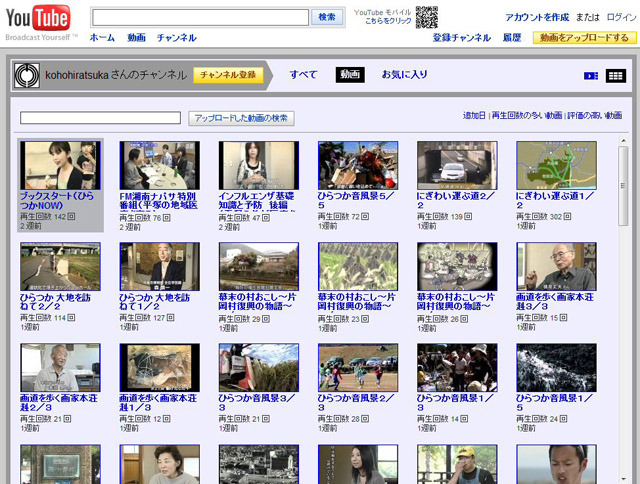Click アカウントを作成 link
Viewport: 640px width, 484px height.
[537, 17]
